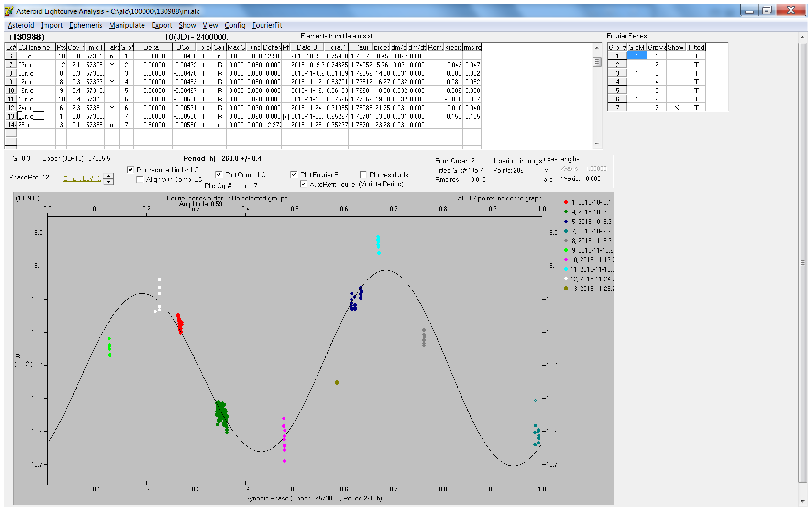Viewport: 812px width, 511px height.
Task: Open the Manipulate menu
Action: [x=127, y=25]
